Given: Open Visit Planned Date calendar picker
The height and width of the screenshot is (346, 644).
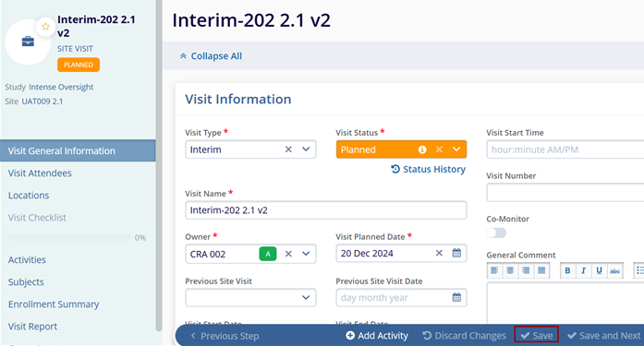Looking at the screenshot, I should [456, 253].
